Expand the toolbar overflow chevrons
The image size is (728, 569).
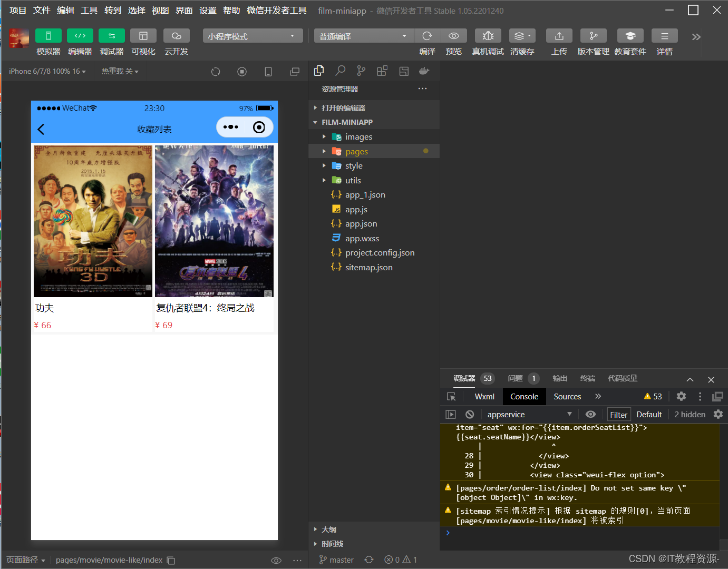pos(696,36)
